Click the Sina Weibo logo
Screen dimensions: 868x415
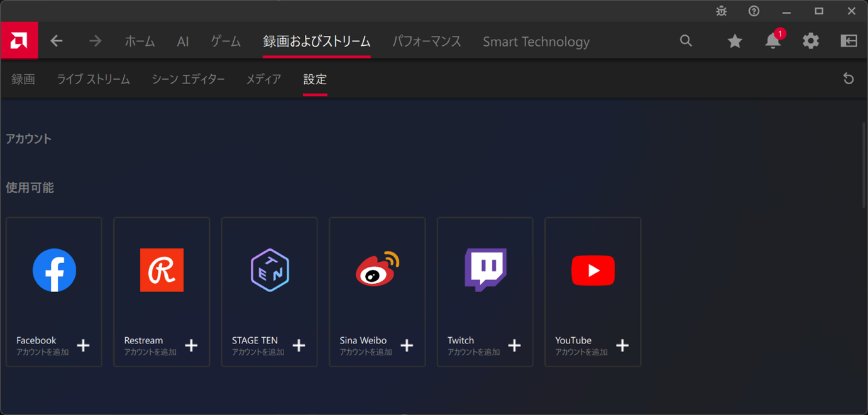coord(378,269)
